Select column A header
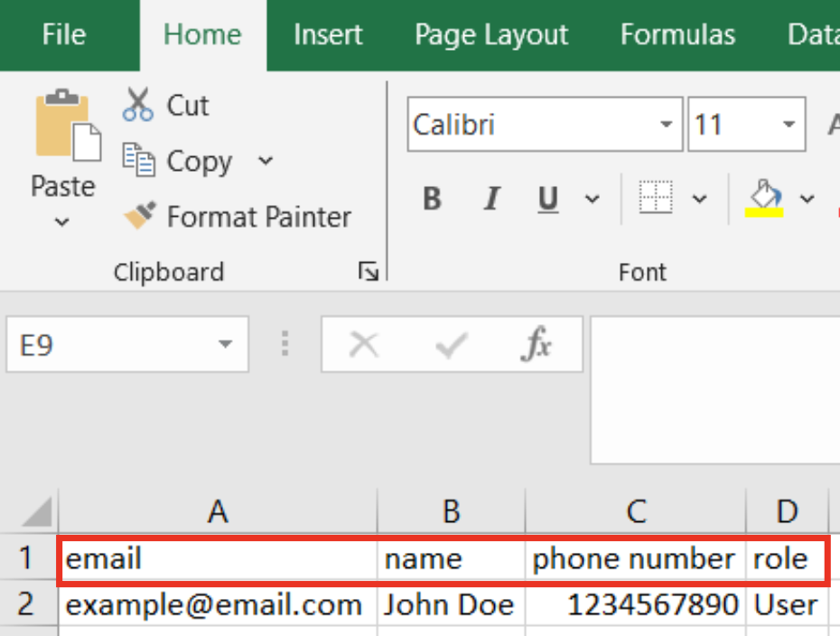Image resolution: width=840 pixels, height=636 pixels. point(218,511)
